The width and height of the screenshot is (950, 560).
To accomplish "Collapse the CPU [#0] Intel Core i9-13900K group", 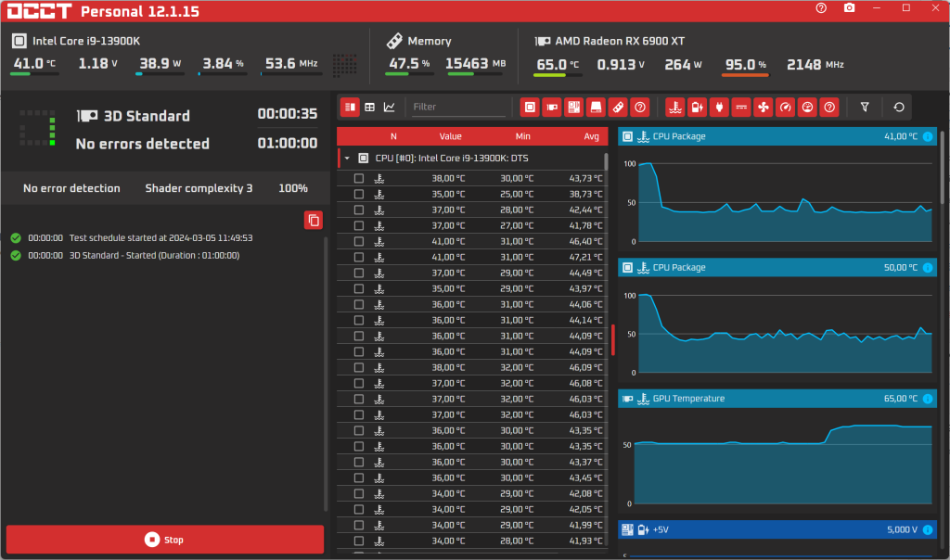I will tap(347, 159).
